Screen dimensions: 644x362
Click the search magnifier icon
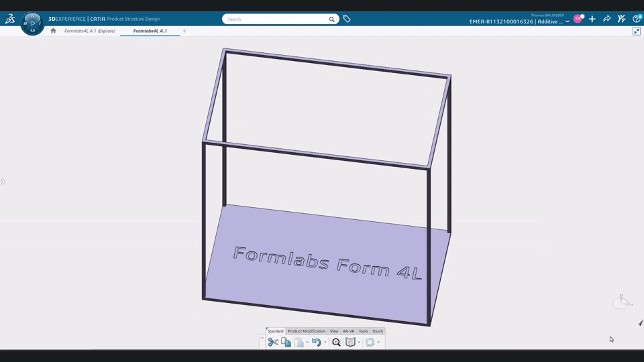(x=331, y=19)
